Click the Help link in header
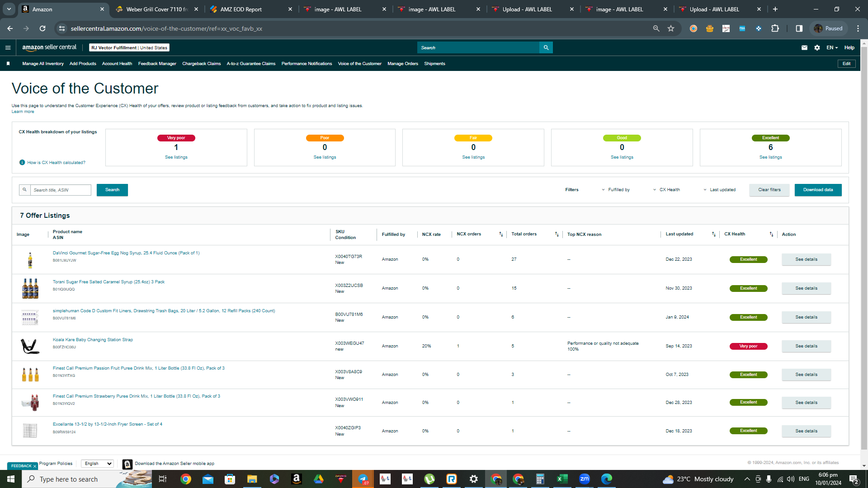This screenshot has height=488, width=868. pos(849,47)
